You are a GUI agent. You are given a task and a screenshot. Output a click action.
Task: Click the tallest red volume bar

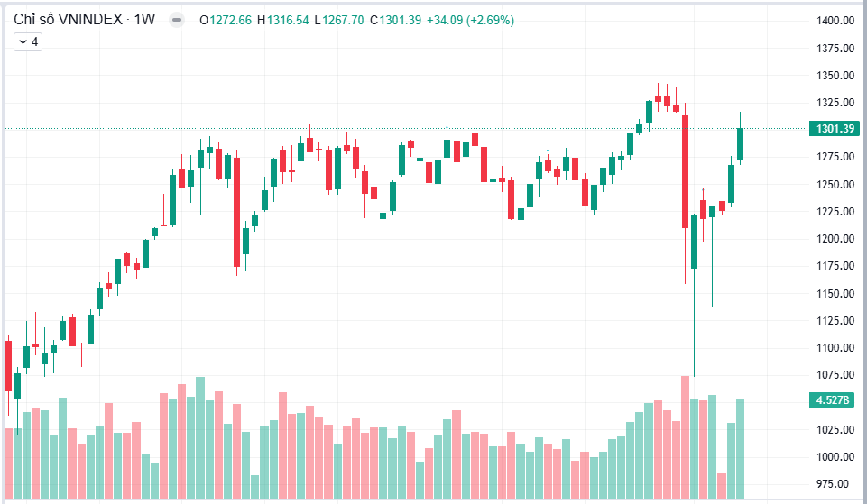click(x=686, y=437)
